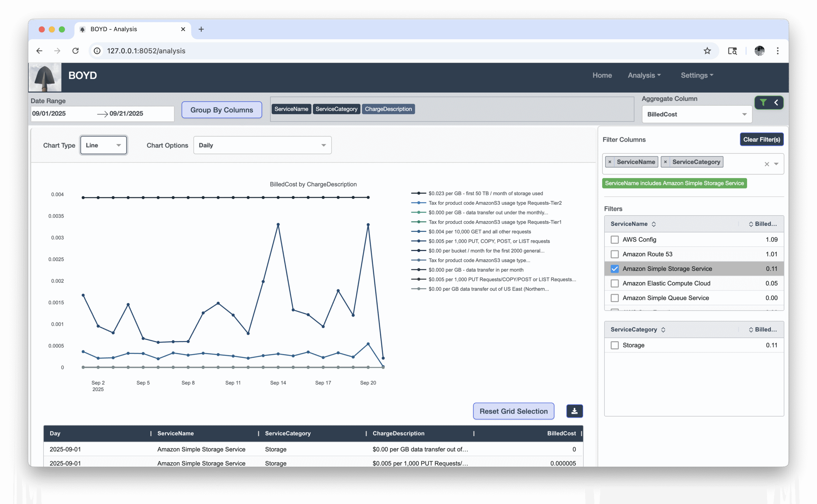817x504 pixels.
Task: Uncheck Amazon Simple Storage Service checkbox
Action: 614,269
